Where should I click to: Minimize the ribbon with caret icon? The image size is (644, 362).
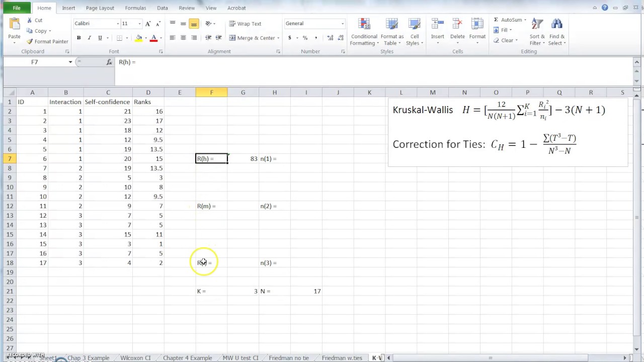pos(595,8)
